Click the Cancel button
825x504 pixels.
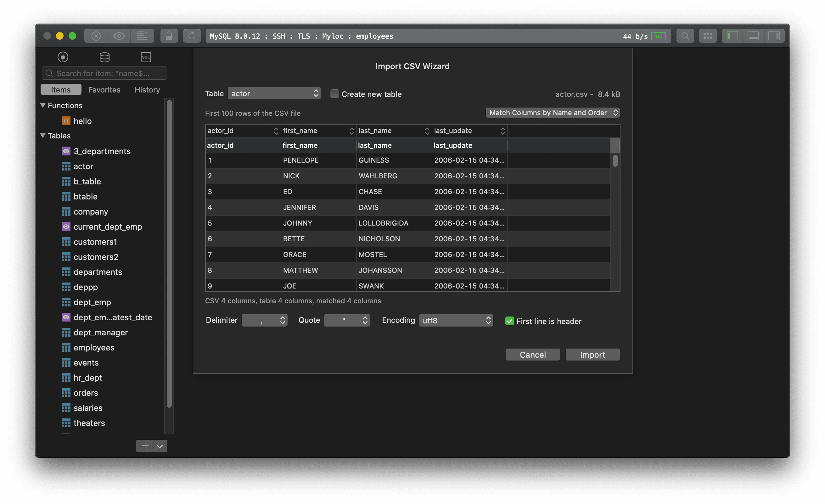533,355
